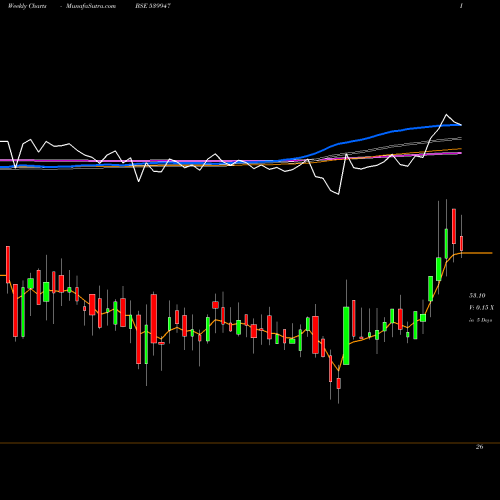Select the tallest green candle near the chart's right side
The width and height of the screenshot is (500, 500).
[x=346, y=335]
